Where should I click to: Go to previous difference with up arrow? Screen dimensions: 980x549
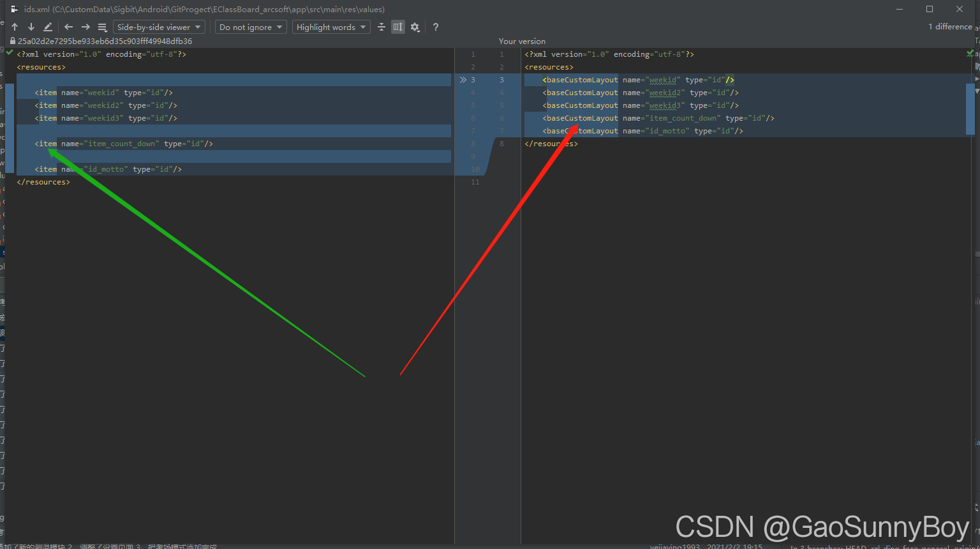[x=15, y=27]
